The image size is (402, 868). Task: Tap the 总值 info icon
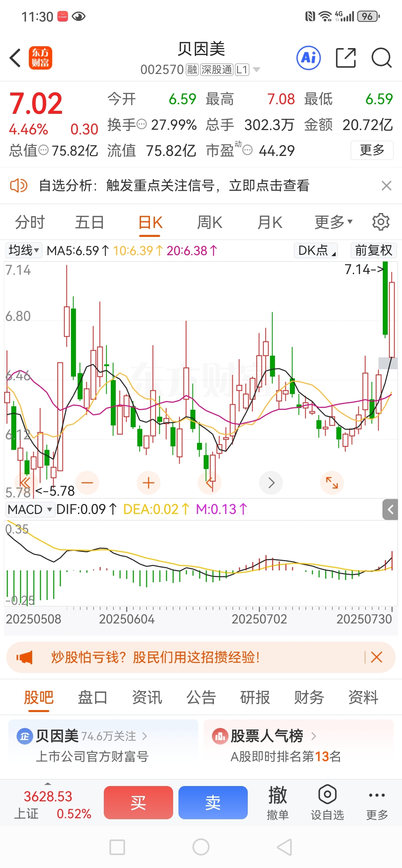tap(43, 150)
